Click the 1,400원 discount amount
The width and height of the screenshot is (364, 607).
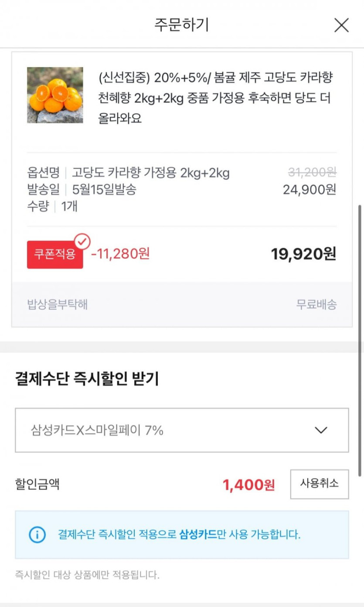(x=248, y=484)
